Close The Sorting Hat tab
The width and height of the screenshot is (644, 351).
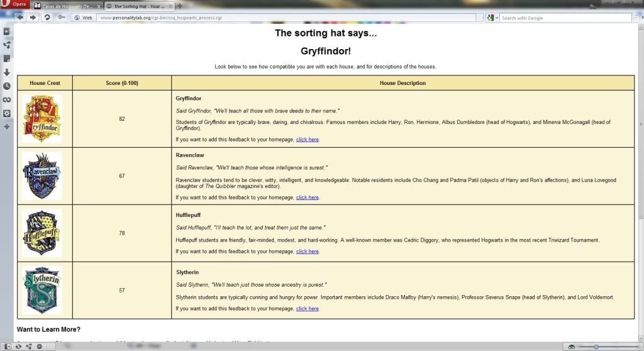170,6
